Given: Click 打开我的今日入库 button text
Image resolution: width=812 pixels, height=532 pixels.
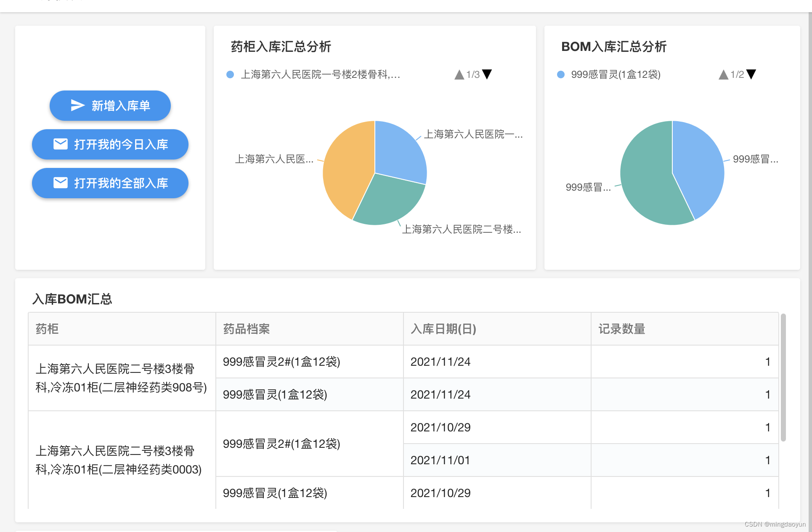Looking at the screenshot, I should (121, 144).
